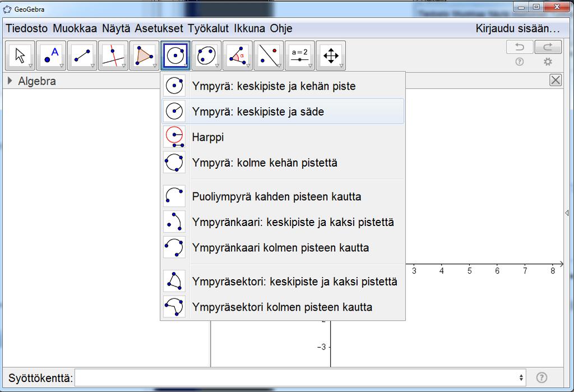Open dropdown arrow on Polygon tool

coord(155,66)
